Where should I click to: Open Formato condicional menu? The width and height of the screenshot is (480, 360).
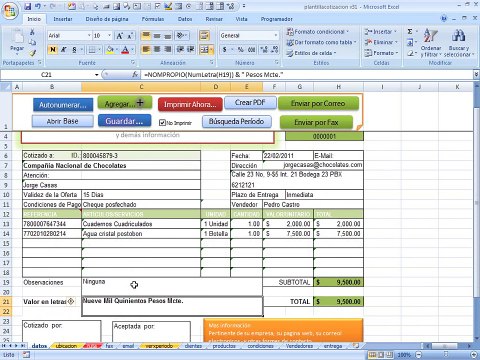(x=317, y=32)
